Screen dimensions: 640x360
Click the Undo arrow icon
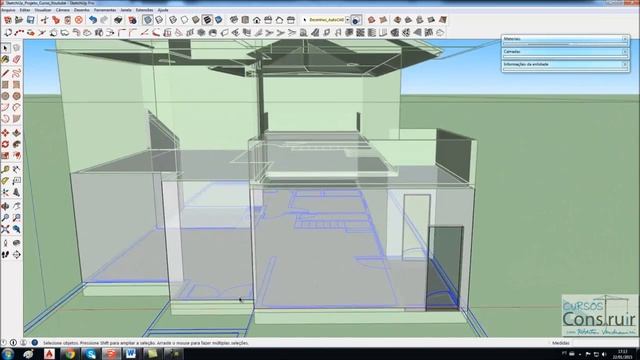(93, 20)
